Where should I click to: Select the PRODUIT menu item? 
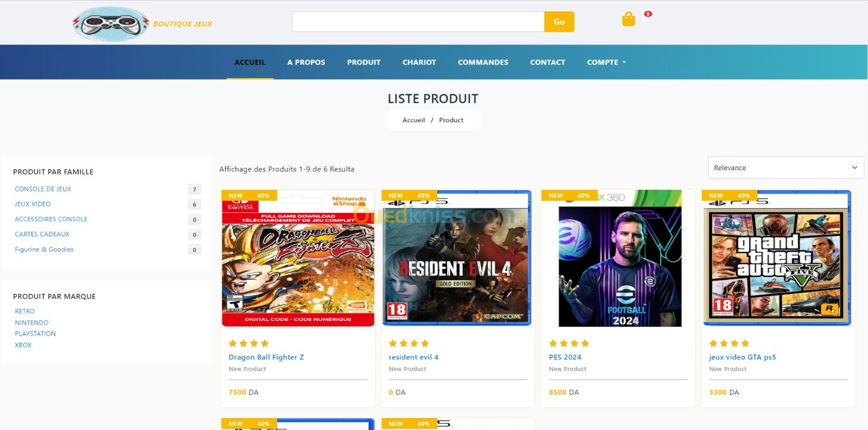pos(364,62)
